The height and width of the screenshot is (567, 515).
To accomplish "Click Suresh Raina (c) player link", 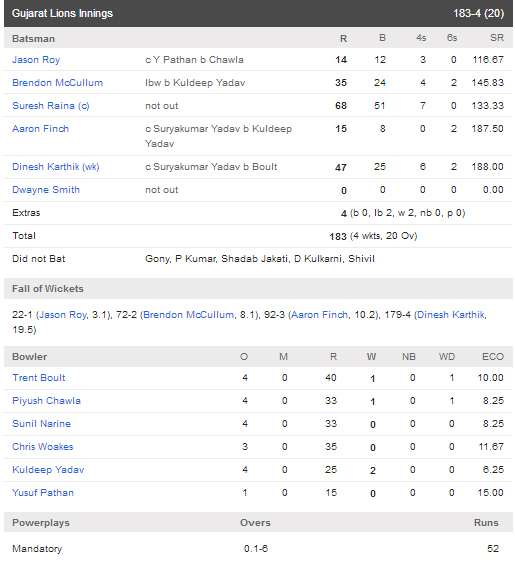I will (x=51, y=106).
